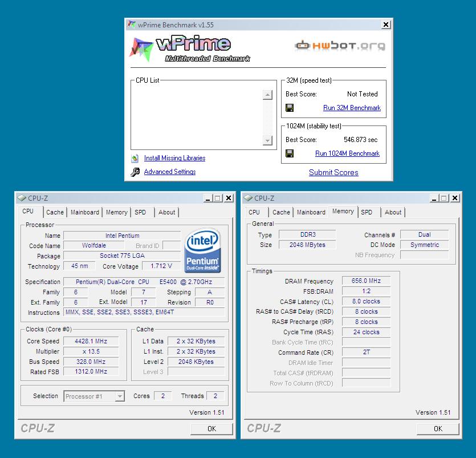
Task: Minimize the left CPU-Z window
Action: (x=208, y=198)
